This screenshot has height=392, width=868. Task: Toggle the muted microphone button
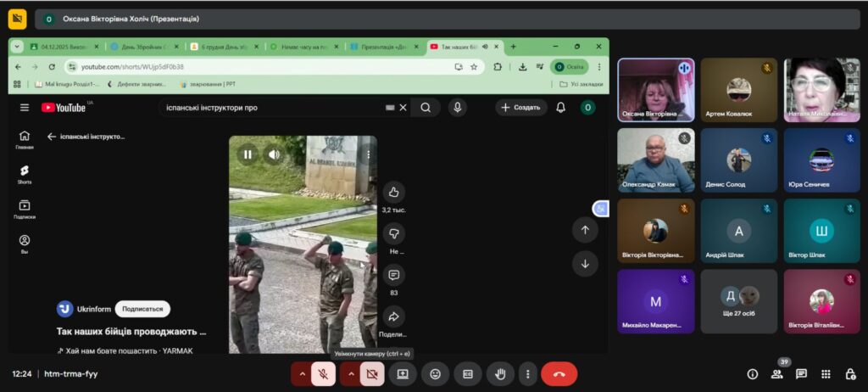click(323, 373)
